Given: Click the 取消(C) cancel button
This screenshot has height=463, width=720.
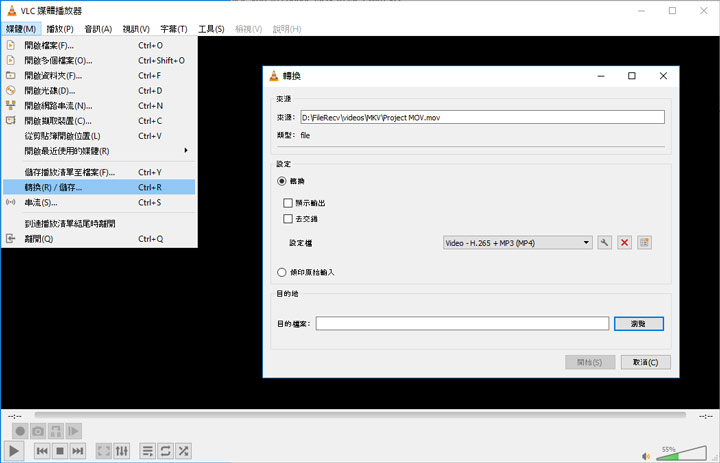Looking at the screenshot, I should click(646, 362).
